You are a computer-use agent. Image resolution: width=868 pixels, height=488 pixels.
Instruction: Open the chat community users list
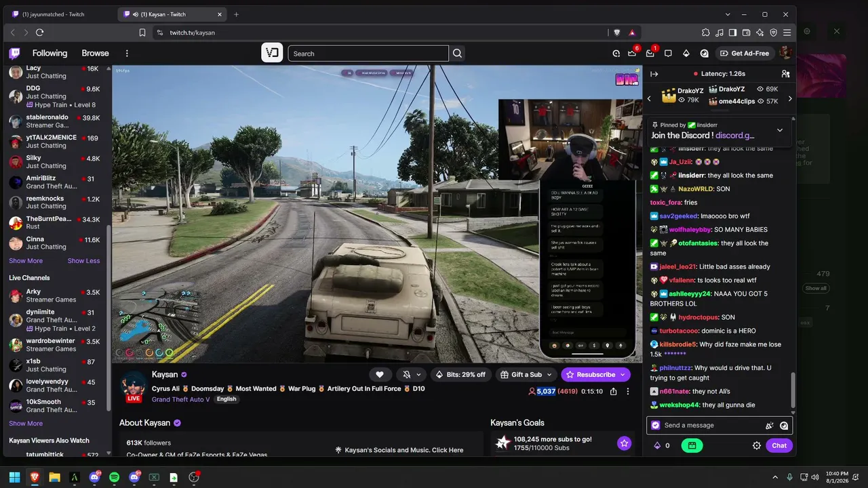[x=785, y=74]
